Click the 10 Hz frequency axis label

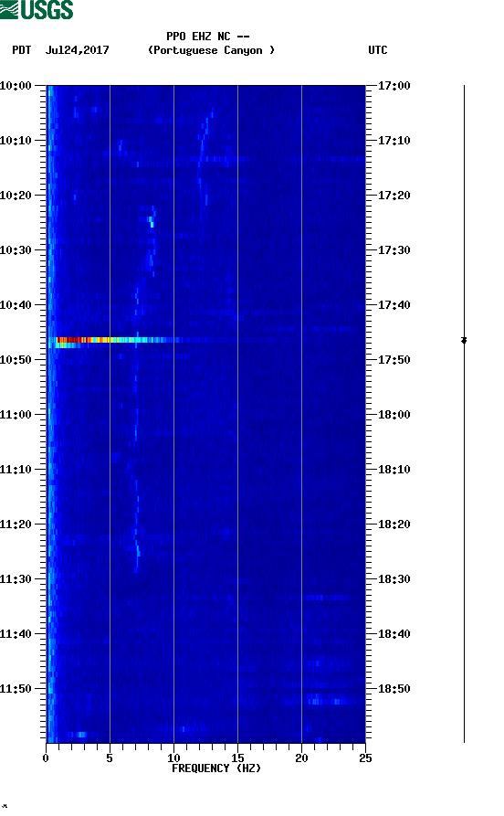coord(173,758)
